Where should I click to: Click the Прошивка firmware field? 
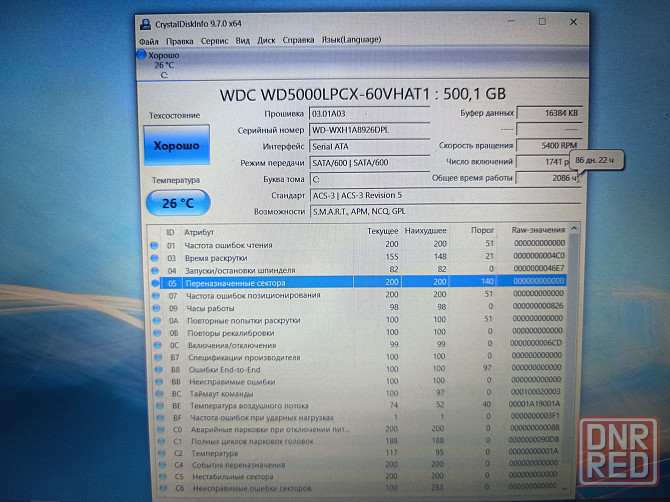[x=367, y=115]
